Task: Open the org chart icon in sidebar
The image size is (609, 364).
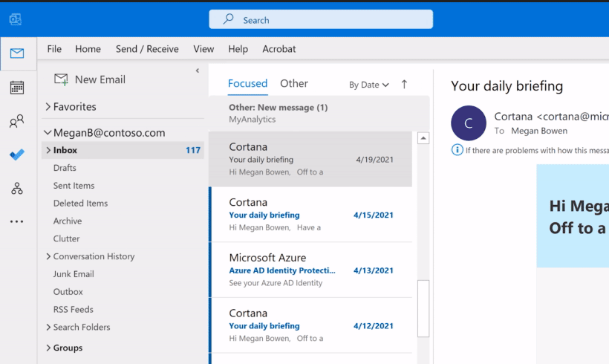Action: point(16,189)
